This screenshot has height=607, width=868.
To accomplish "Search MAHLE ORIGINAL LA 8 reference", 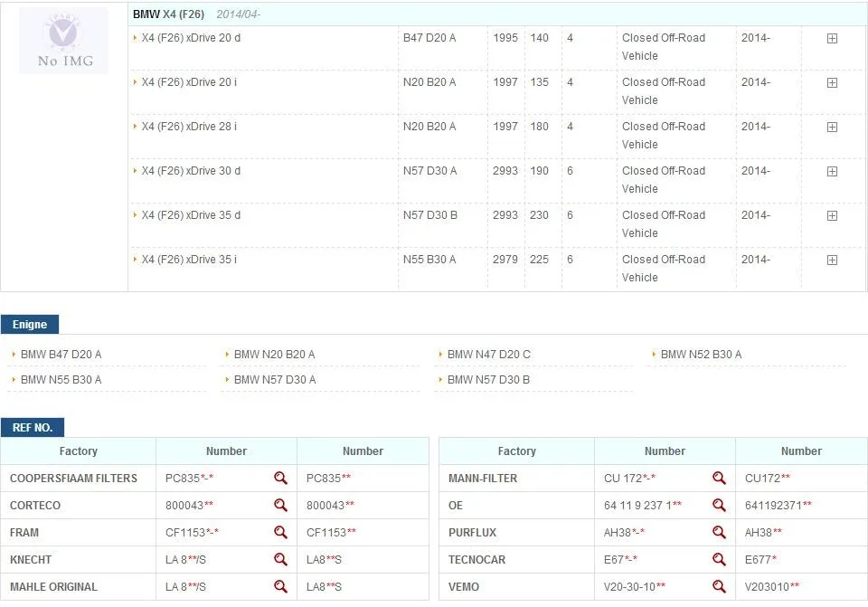I will [x=280, y=586].
